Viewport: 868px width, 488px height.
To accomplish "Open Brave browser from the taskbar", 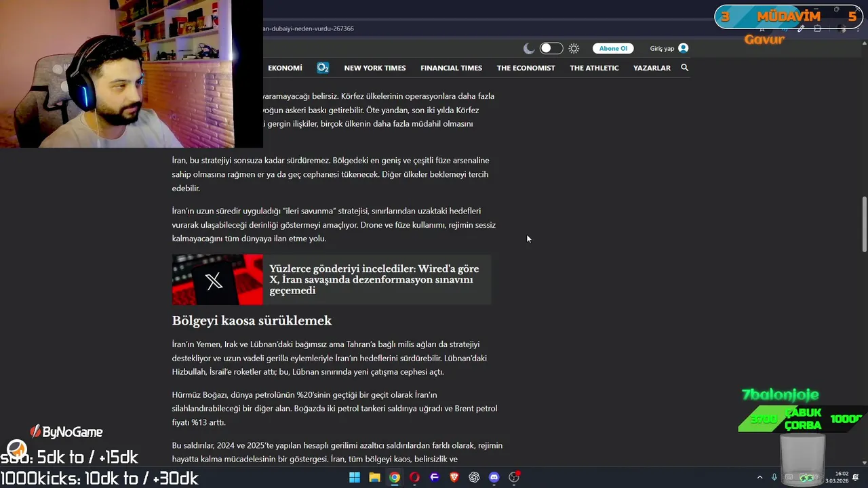I will (454, 477).
